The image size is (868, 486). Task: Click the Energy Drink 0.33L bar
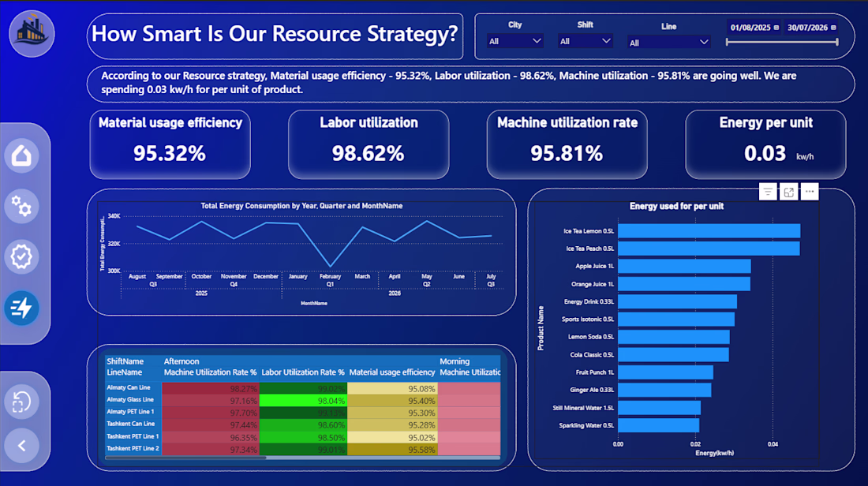678,301
